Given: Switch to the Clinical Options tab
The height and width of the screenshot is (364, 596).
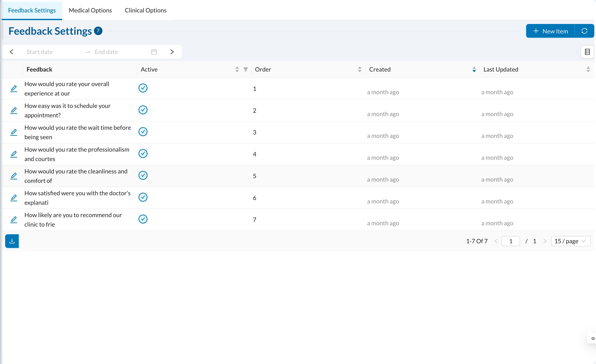Looking at the screenshot, I should click(x=146, y=10).
